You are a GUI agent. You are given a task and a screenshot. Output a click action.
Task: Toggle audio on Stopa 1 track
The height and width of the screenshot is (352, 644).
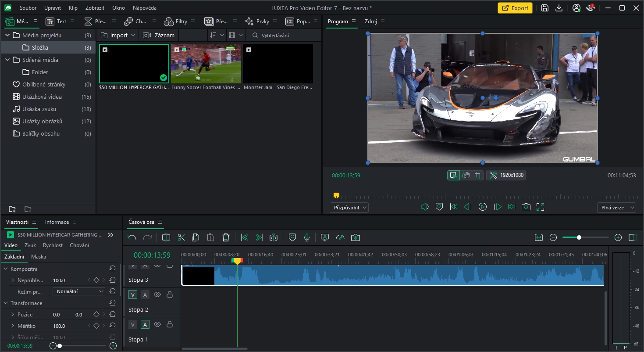tap(145, 324)
